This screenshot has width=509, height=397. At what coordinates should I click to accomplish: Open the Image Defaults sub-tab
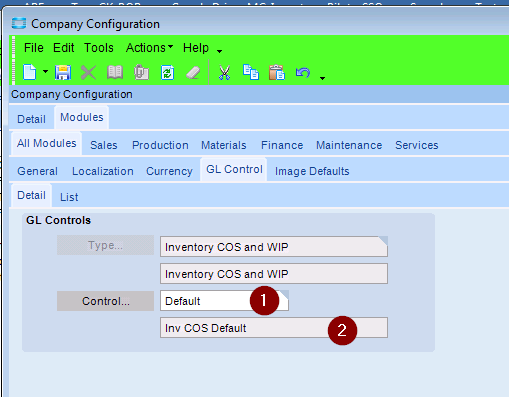coord(312,171)
